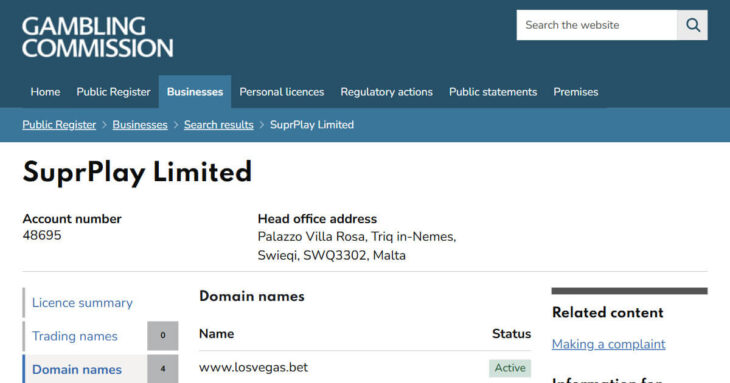
Task: Open the Regulatory actions nav item
Action: [x=386, y=92]
